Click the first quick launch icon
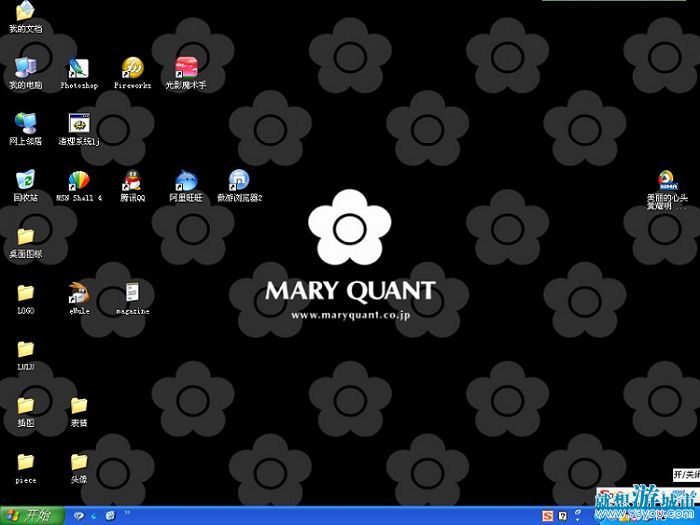Screen dimensions: 700x525 point(79,516)
